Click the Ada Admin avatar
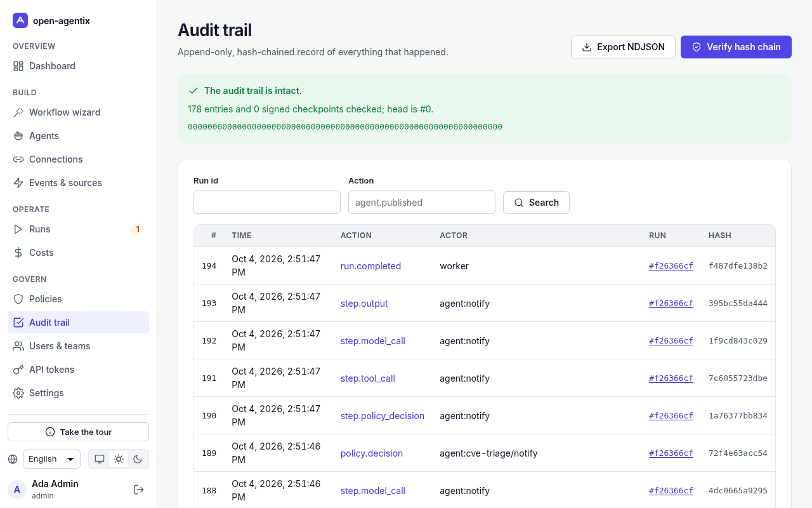The width and height of the screenshot is (812, 508). coord(17,490)
